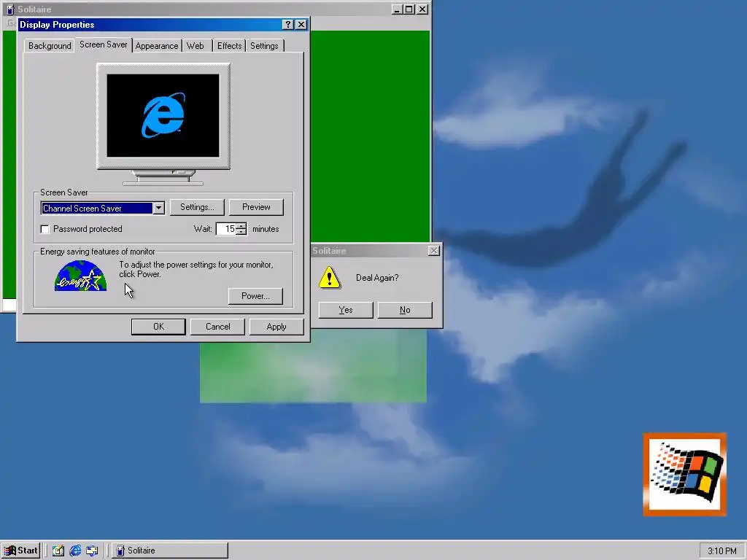Click the monitor preview with Internet Explorer logo
747x560 pixels.
pos(163,116)
